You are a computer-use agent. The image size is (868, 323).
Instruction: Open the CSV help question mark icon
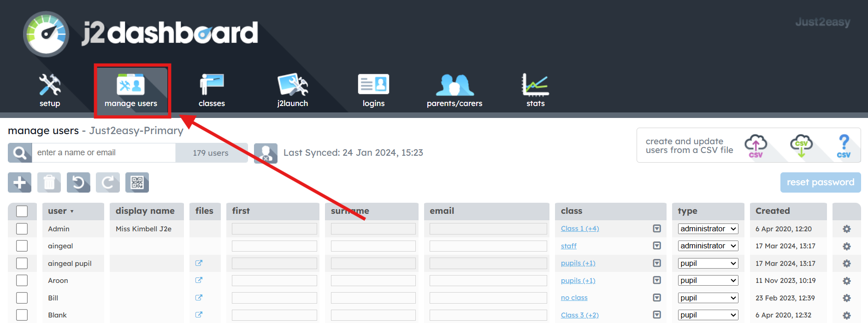[x=844, y=146]
